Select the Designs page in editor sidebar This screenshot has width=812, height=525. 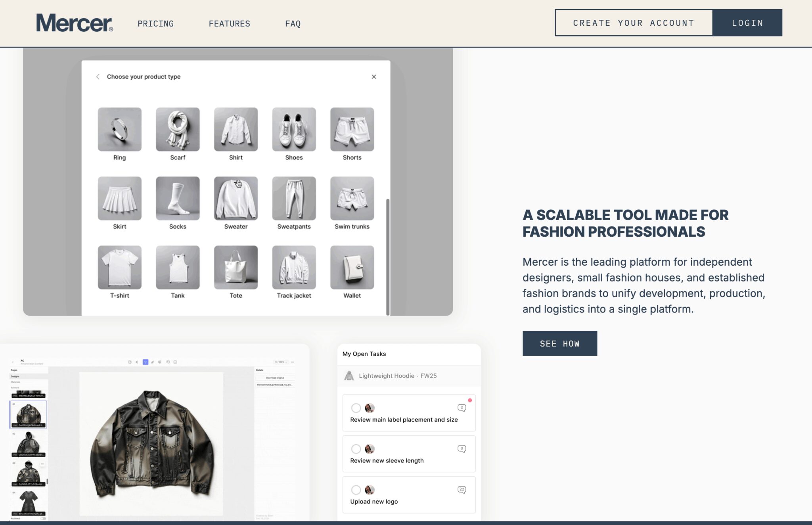click(x=28, y=376)
